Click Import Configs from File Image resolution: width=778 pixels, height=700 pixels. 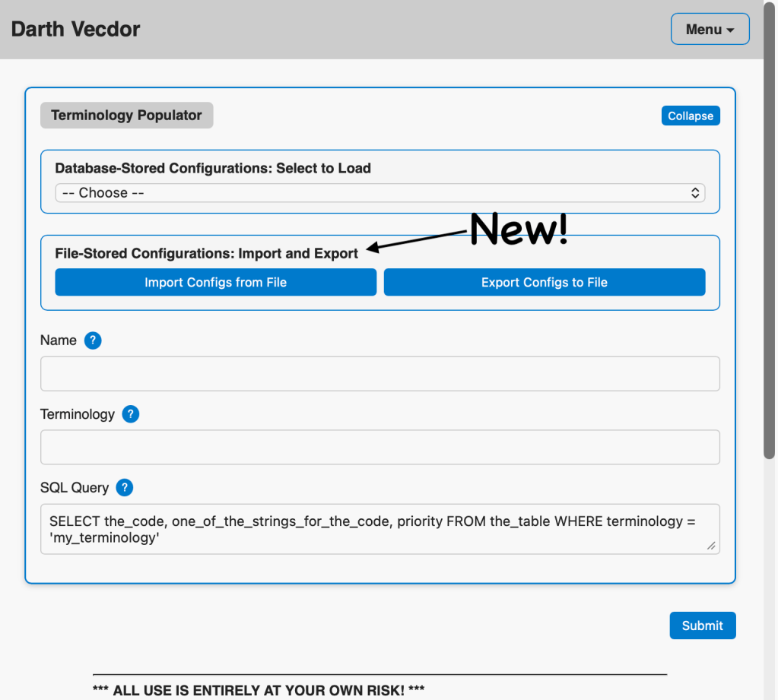(x=215, y=283)
